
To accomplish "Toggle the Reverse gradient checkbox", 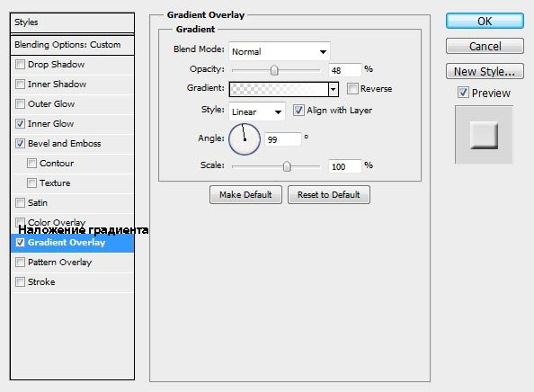I will (x=352, y=88).
